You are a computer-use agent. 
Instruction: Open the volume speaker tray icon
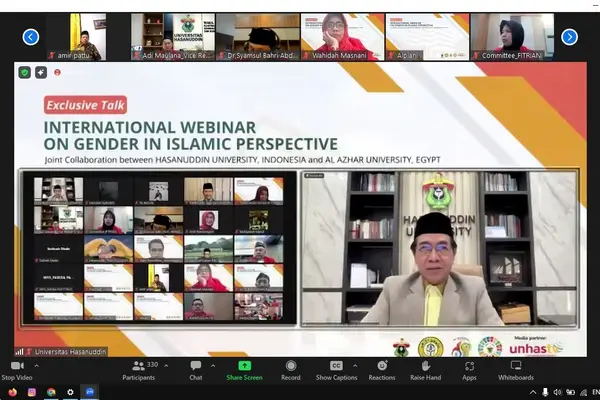tap(558, 392)
